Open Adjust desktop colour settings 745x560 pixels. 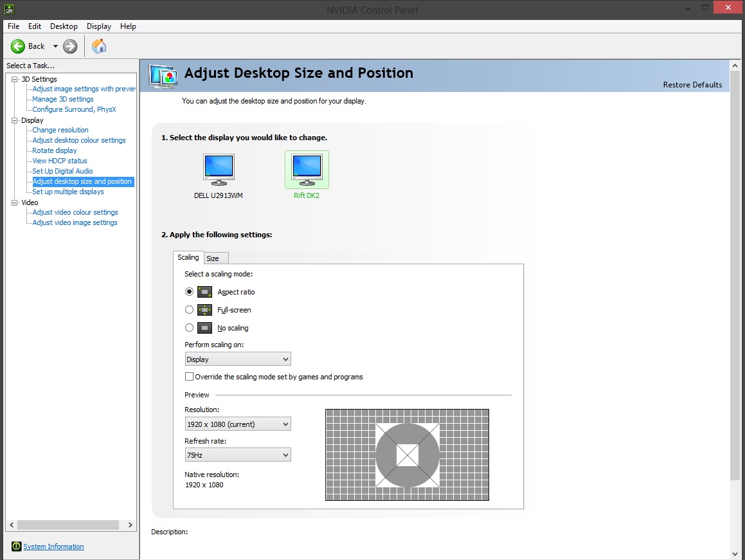click(79, 140)
